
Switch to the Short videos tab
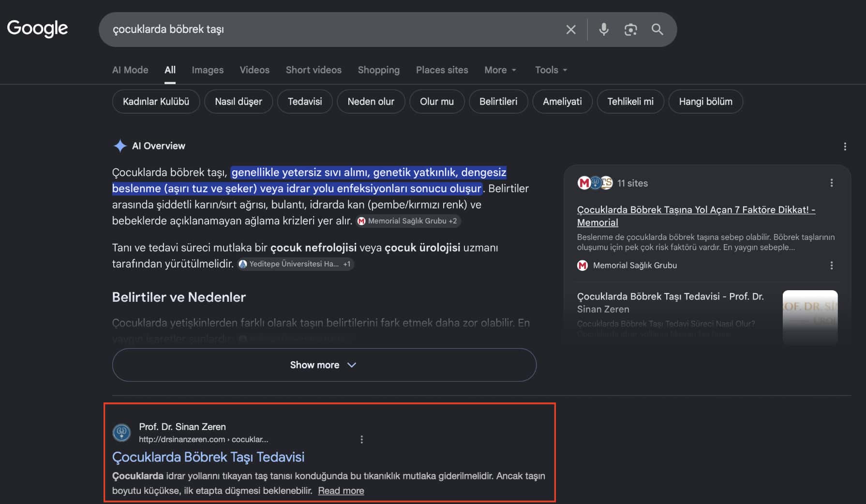point(314,70)
